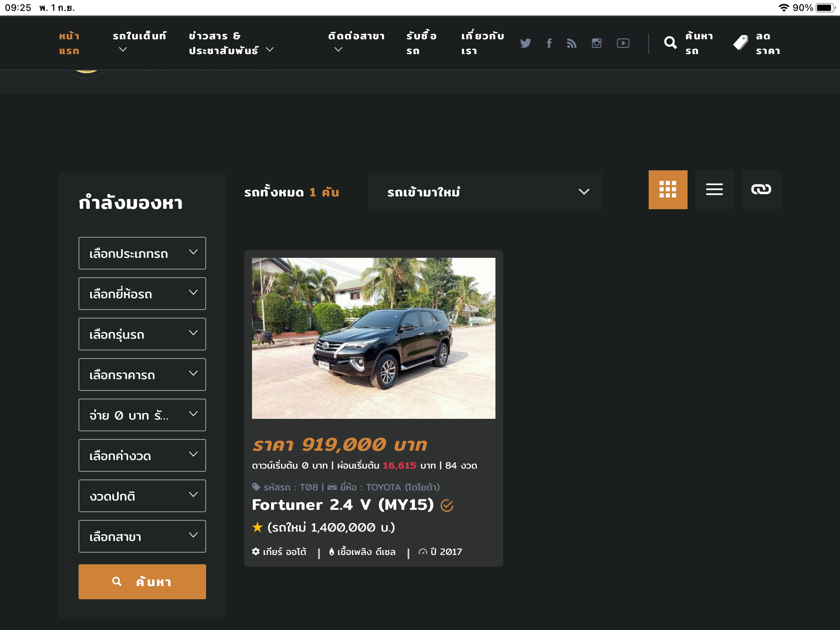Open the Instagram icon
The height and width of the screenshot is (630, 840).
coord(597,43)
